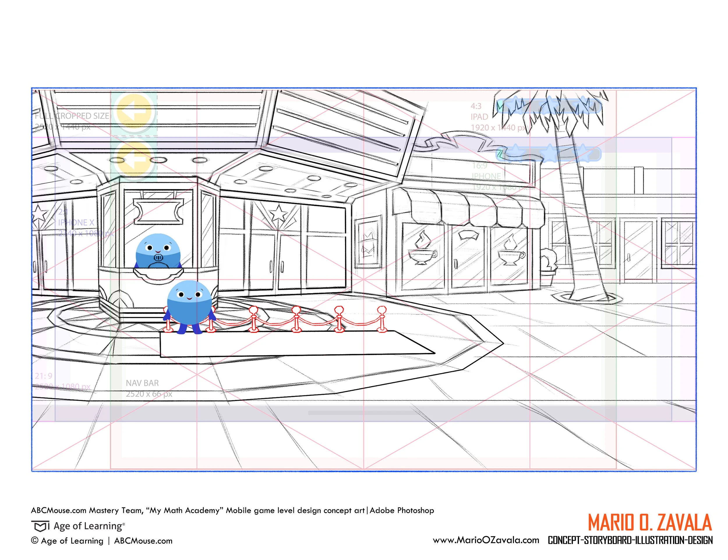Open the www.MarioOZavala.com link
The width and height of the screenshot is (728, 560).
(486, 540)
